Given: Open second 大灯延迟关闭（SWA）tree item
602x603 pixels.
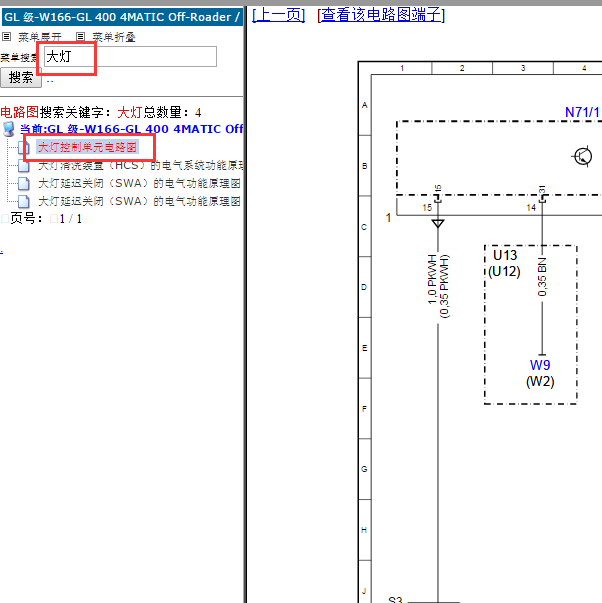Looking at the screenshot, I should (x=139, y=201).
